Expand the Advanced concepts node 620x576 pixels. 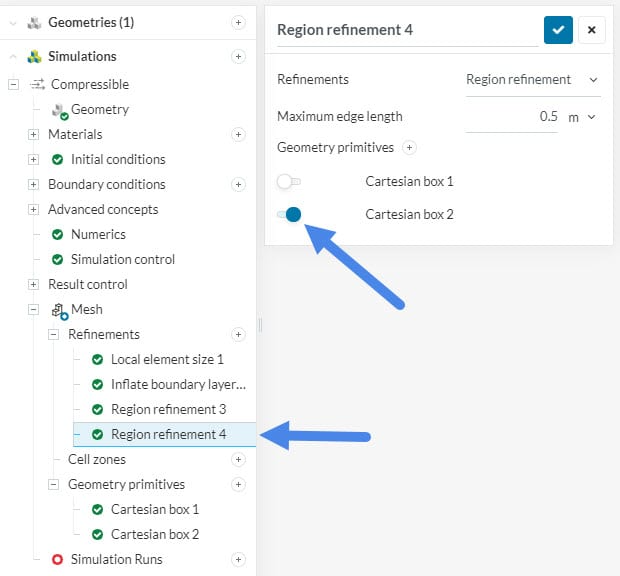[33, 210]
